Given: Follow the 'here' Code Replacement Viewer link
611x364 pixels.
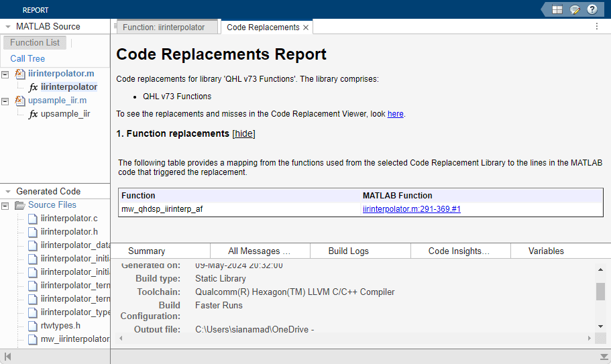Looking at the screenshot, I should pyautogui.click(x=395, y=114).
